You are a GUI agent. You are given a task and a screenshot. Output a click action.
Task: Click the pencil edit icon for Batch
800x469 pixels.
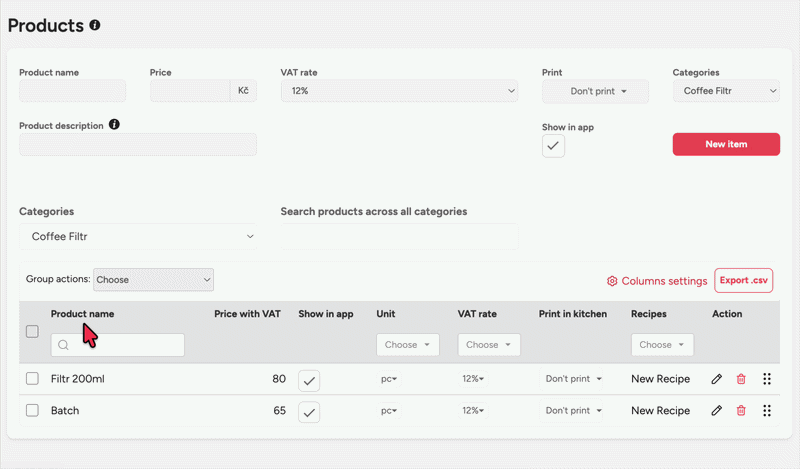[716, 410]
